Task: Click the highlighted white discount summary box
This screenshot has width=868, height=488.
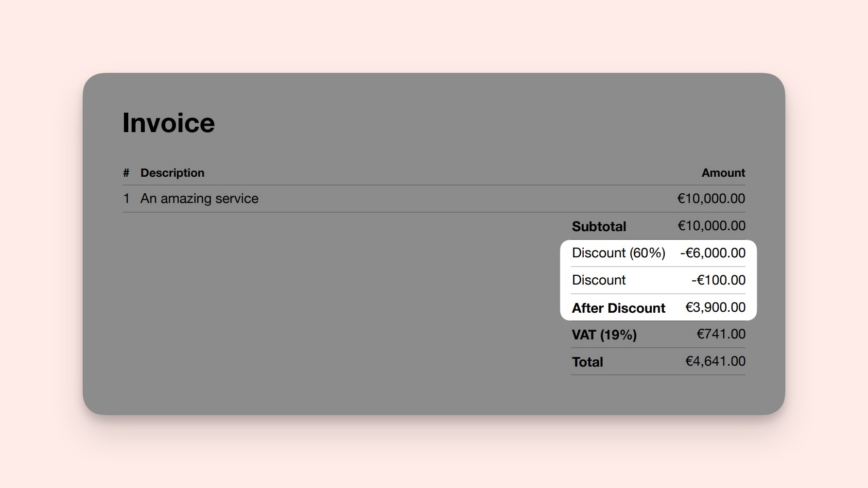Action: click(659, 280)
